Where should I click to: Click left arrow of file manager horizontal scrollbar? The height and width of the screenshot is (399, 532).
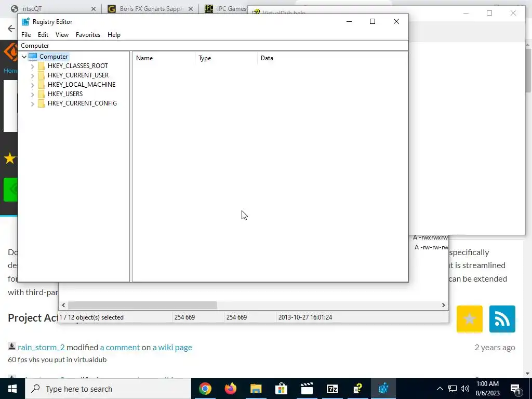(x=63, y=305)
